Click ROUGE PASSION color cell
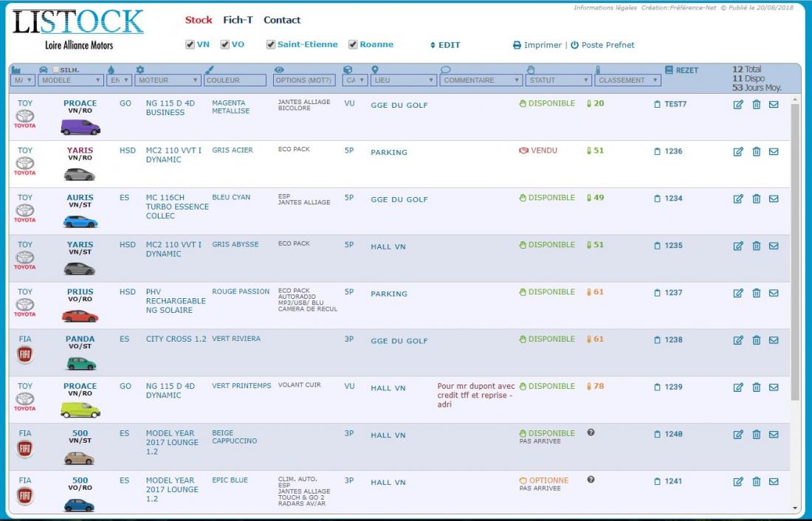This screenshot has height=521, width=812. tap(241, 291)
